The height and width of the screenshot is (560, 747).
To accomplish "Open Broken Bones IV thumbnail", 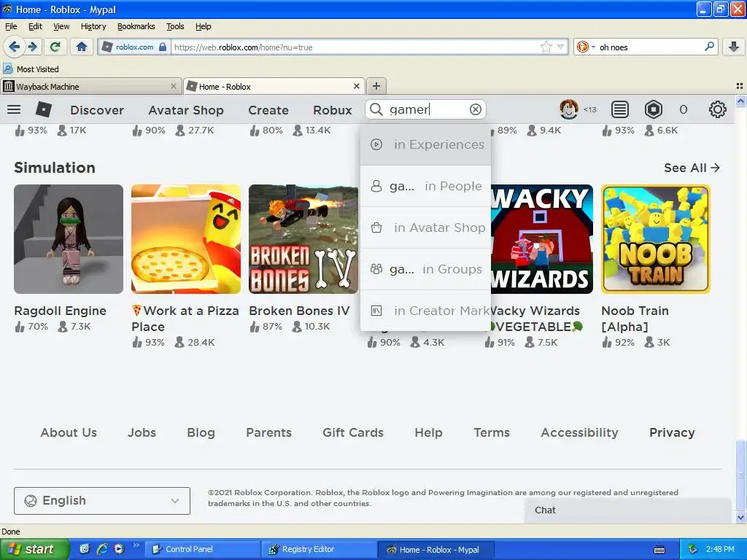I will [x=303, y=239].
